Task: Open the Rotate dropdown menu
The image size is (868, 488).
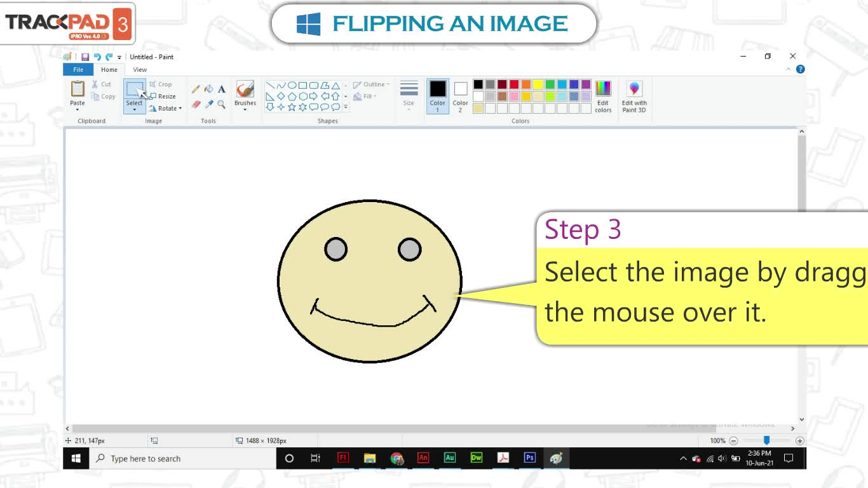Action: click(x=166, y=109)
